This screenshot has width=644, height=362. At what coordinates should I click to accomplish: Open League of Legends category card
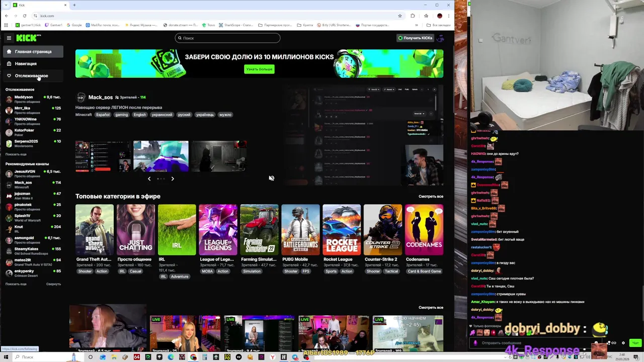218,230
